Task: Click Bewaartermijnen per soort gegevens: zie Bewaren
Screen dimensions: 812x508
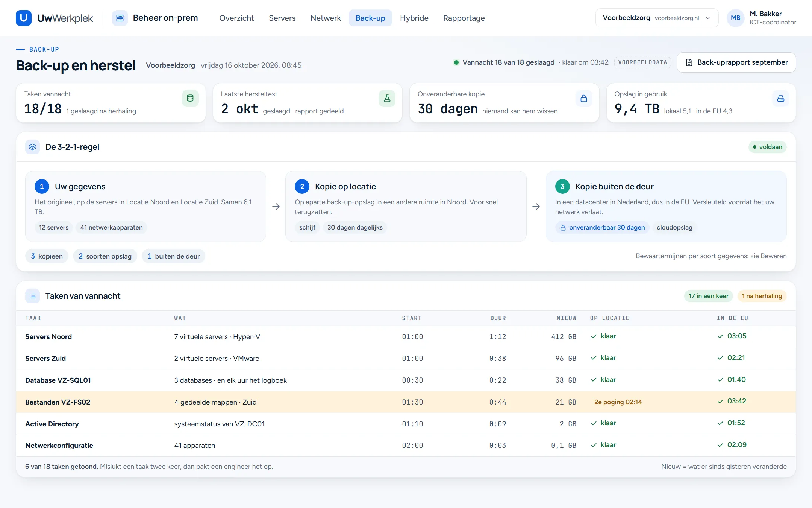Action: coord(711,256)
